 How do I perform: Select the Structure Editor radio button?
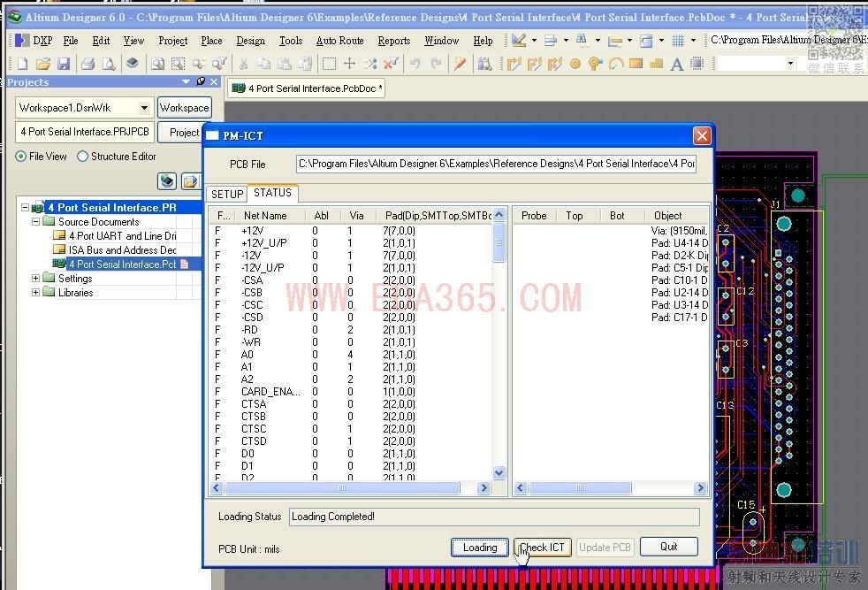82,157
